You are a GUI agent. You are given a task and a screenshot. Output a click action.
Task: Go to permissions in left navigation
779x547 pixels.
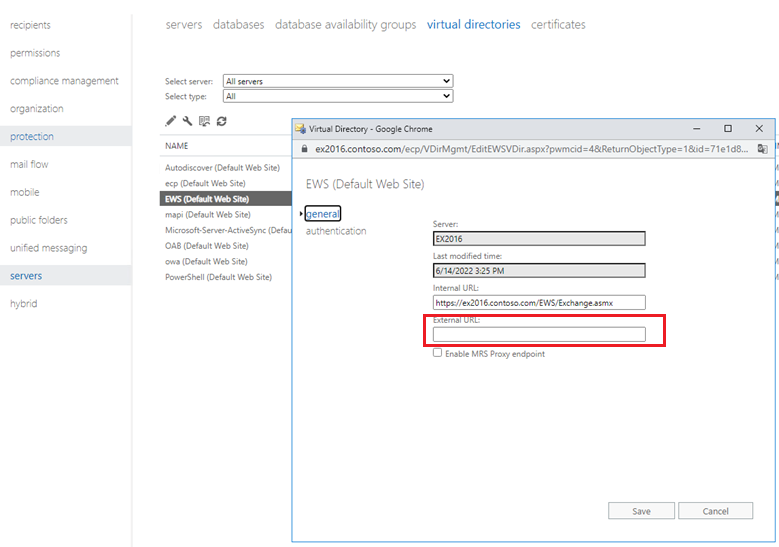click(x=35, y=53)
